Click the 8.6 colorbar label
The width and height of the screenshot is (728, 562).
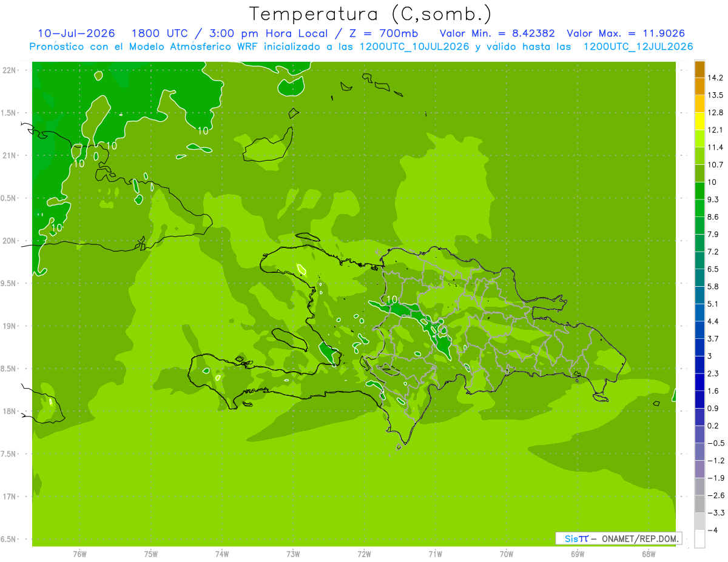click(x=713, y=217)
